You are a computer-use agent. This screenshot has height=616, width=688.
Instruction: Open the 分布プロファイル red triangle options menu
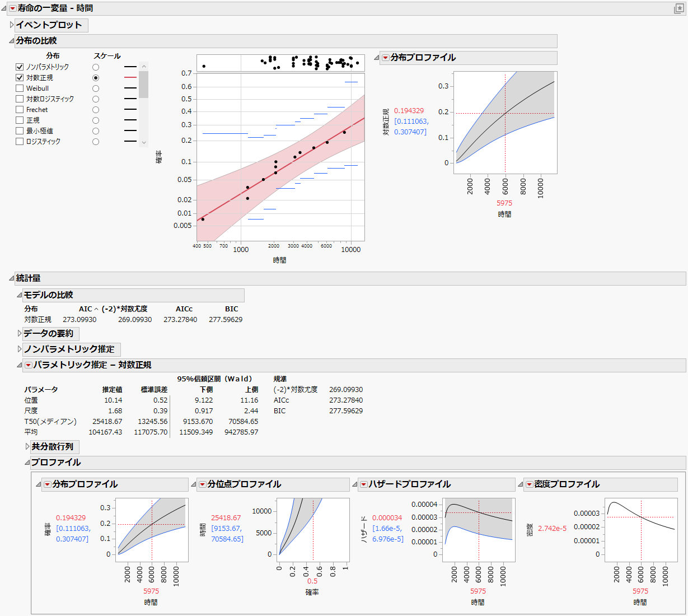click(x=385, y=58)
